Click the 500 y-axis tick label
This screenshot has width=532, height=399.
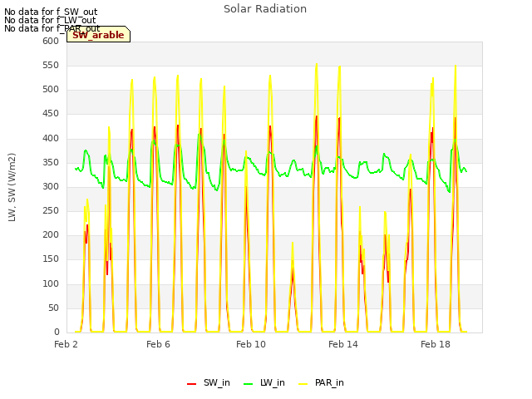(x=51, y=90)
